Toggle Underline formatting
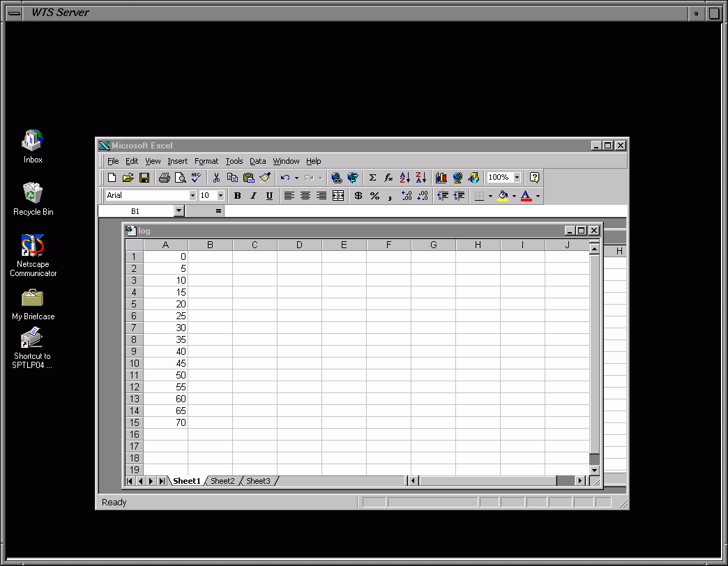The image size is (728, 566). tap(269, 196)
